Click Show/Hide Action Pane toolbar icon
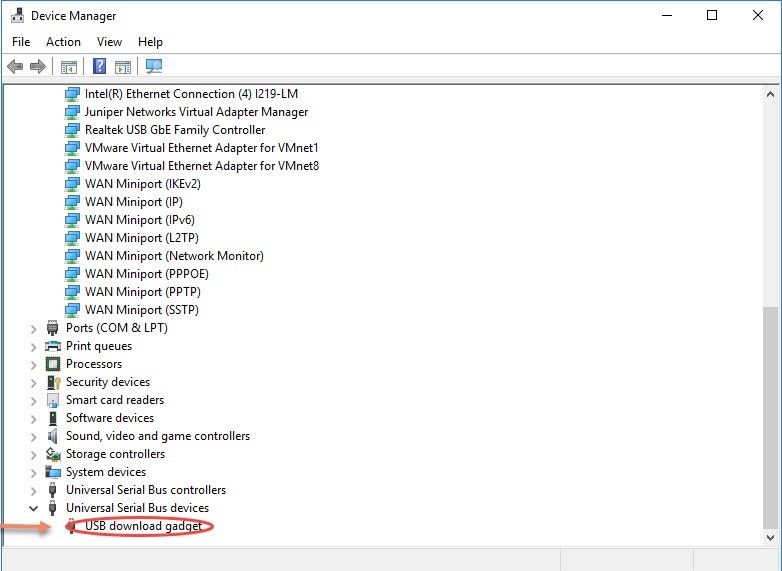This screenshot has width=782, height=571. pos(123,67)
